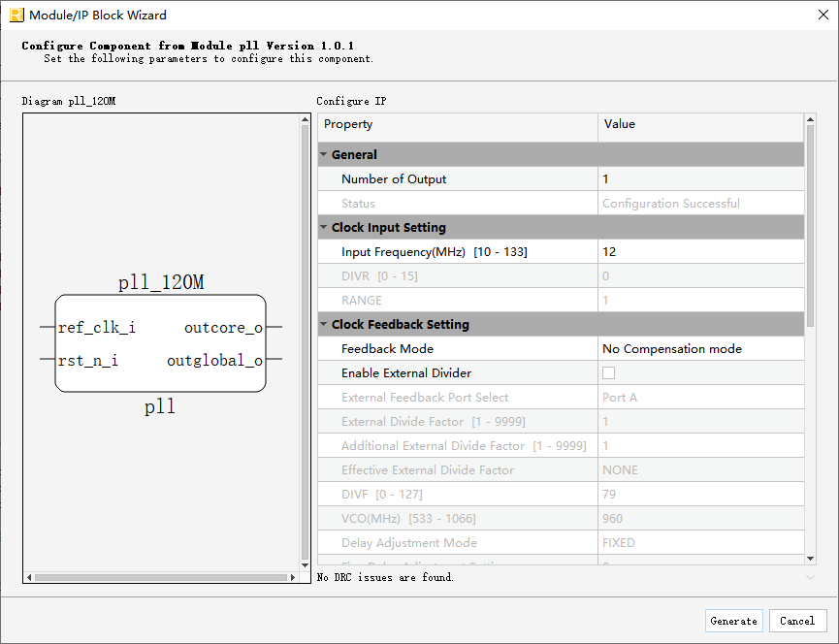Click the property table's scroll up arrow
This screenshot has width=839, height=644.
point(810,119)
